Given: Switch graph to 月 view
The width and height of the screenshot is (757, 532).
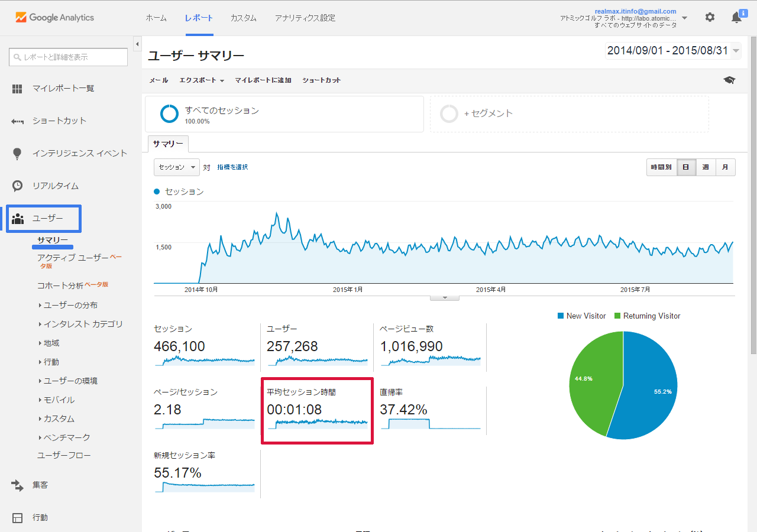Looking at the screenshot, I should 726,167.
